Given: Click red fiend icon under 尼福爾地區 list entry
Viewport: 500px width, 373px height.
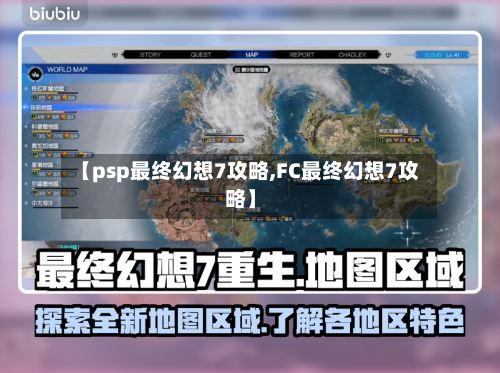Looking at the screenshot, I should tap(65, 193).
